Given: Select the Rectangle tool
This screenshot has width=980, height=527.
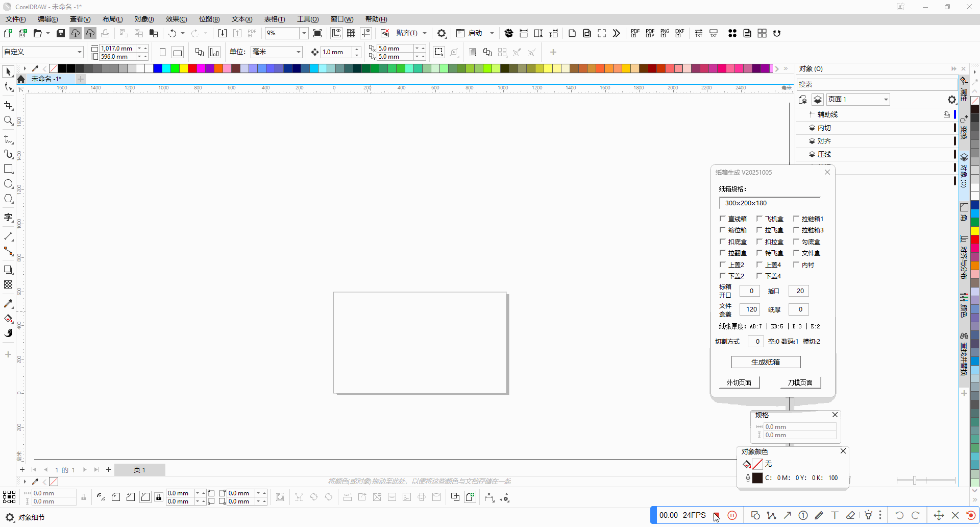Looking at the screenshot, I should [8, 169].
